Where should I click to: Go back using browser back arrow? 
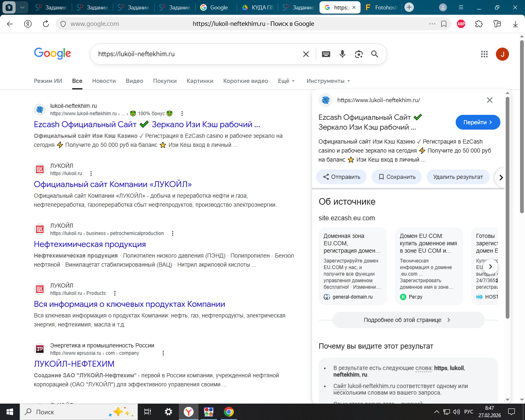(x=10, y=24)
